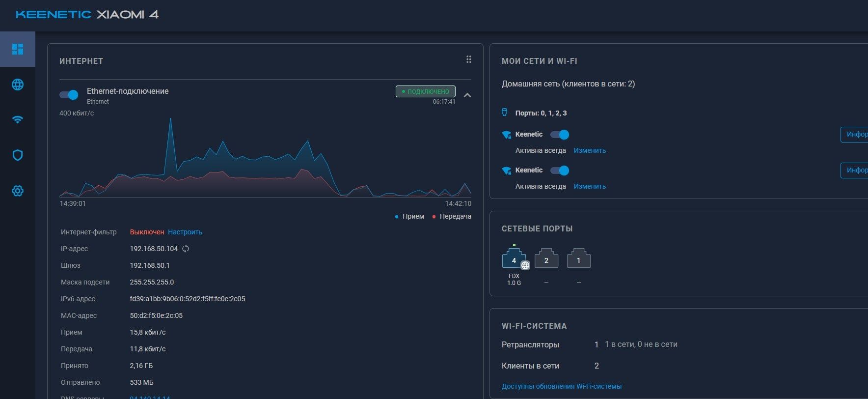Click the sent total 533 МБ

(142, 382)
